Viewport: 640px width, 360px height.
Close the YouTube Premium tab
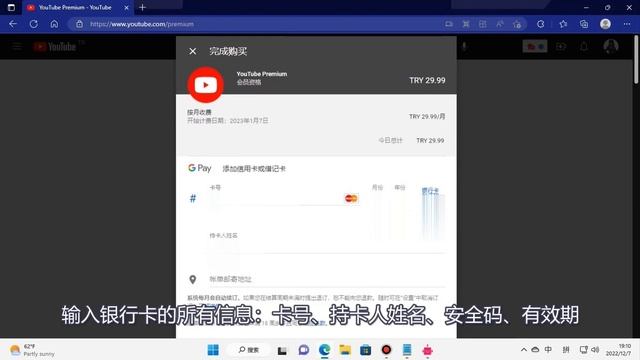point(126,7)
